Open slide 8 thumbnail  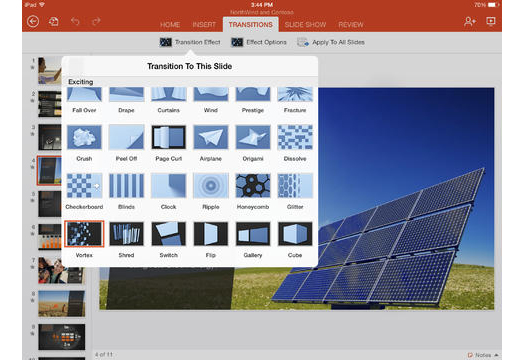62,303
